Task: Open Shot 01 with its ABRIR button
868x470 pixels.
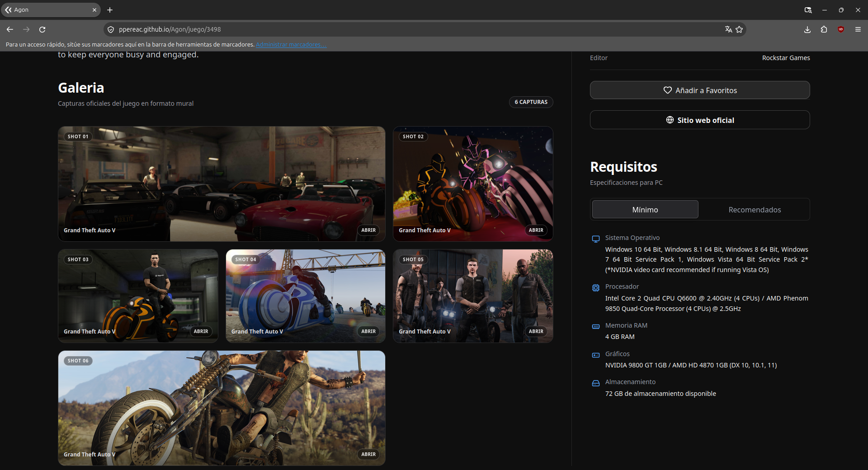Action: click(368, 230)
